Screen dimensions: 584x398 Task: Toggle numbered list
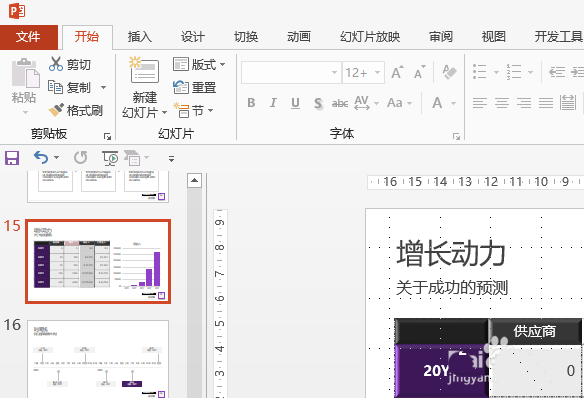pos(514,71)
